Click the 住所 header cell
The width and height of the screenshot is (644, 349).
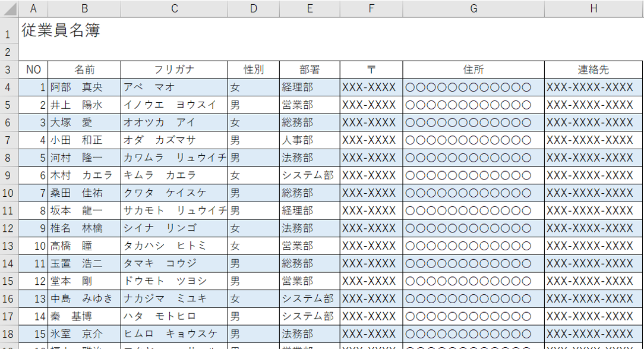coord(473,70)
